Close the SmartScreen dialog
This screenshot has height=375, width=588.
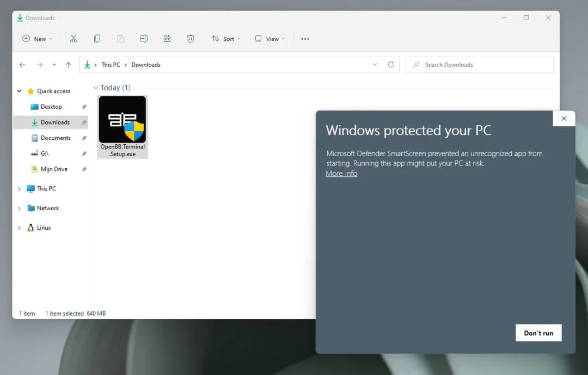564,119
